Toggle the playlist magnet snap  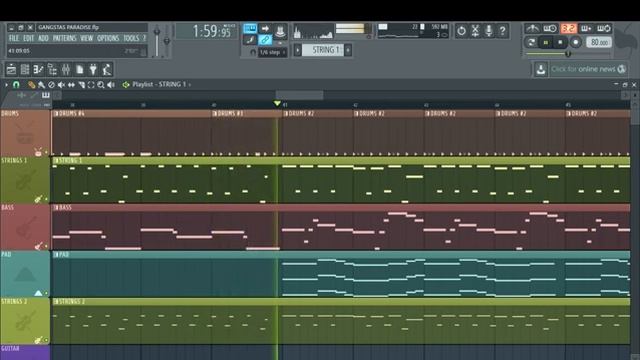(16, 84)
